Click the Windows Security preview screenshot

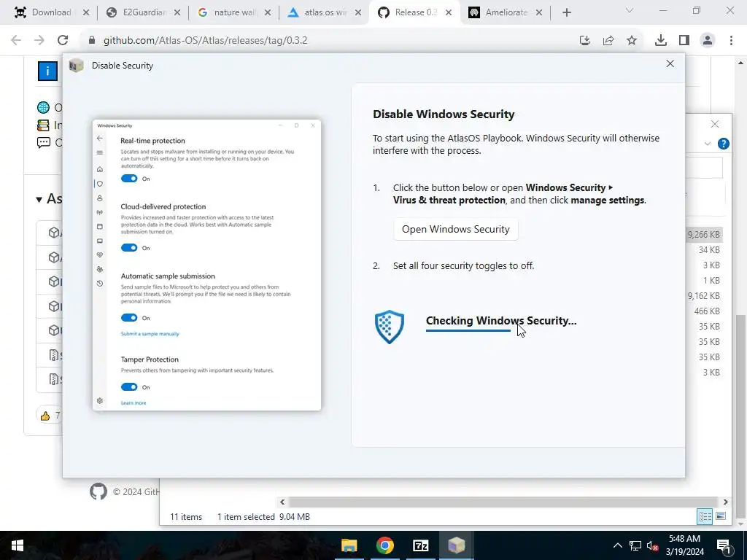coord(206,265)
